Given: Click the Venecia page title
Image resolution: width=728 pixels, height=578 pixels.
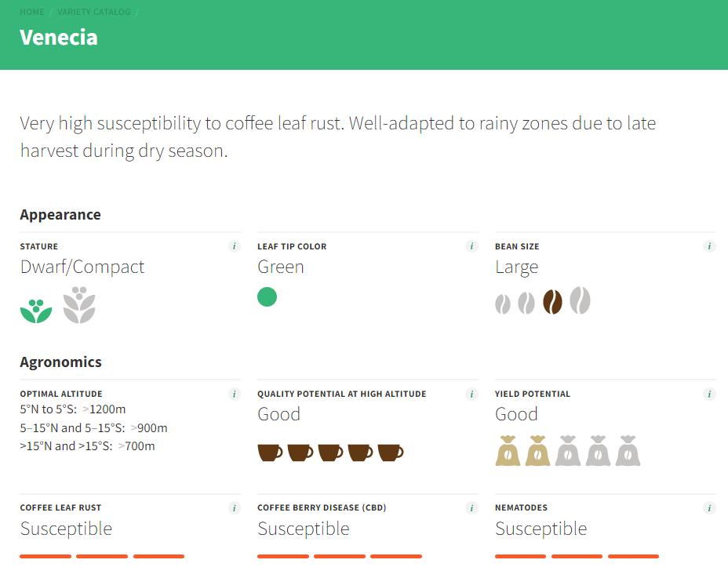Looking at the screenshot, I should click(x=59, y=37).
